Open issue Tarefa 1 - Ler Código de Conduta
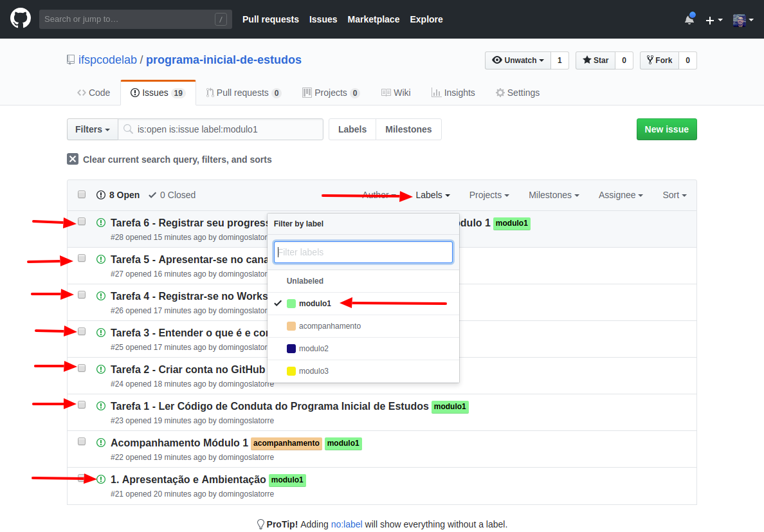This screenshot has width=764, height=532. [269, 406]
